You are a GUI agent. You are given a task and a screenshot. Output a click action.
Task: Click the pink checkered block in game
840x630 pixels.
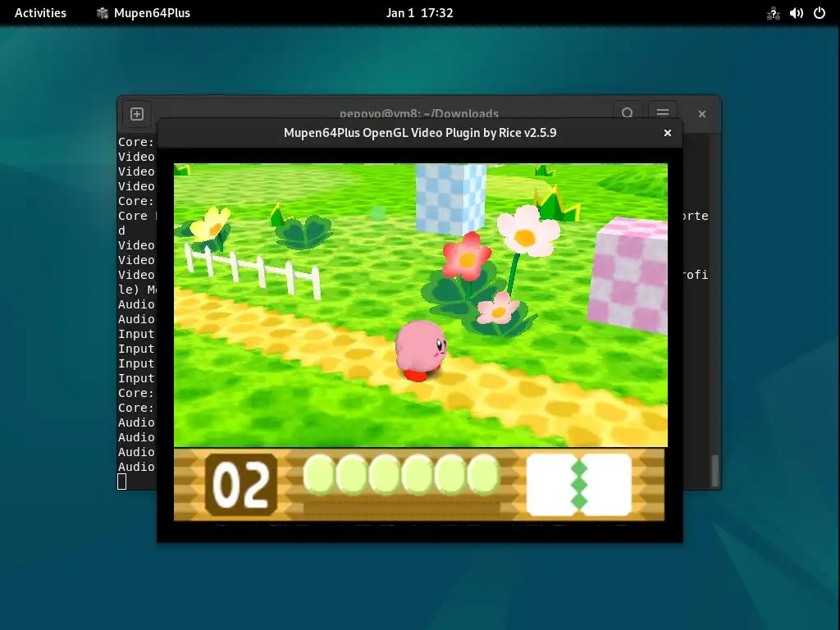point(628,275)
